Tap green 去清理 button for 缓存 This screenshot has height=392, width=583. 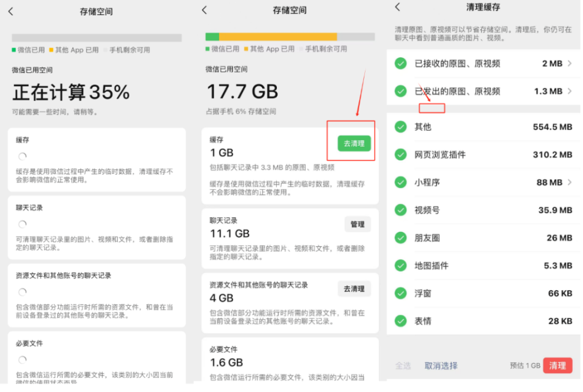click(x=354, y=143)
